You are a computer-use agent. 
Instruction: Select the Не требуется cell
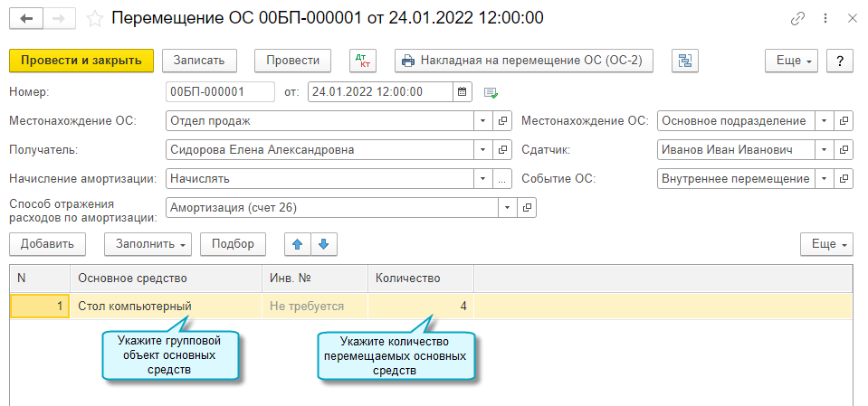(315, 306)
